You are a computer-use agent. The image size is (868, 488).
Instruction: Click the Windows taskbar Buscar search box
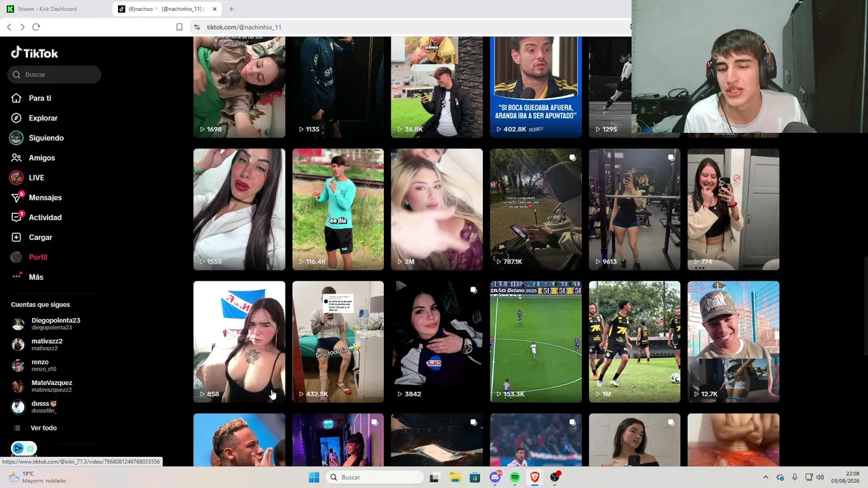click(x=374, y=477)
